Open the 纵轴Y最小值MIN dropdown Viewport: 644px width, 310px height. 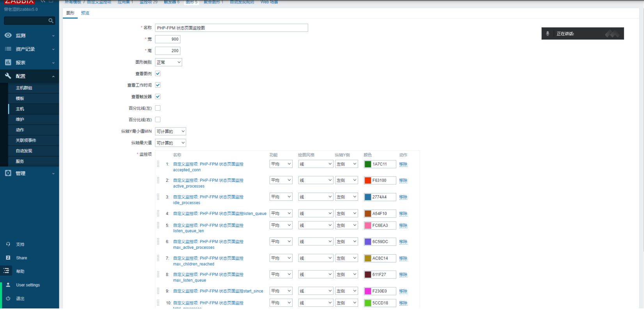[170, 131]
